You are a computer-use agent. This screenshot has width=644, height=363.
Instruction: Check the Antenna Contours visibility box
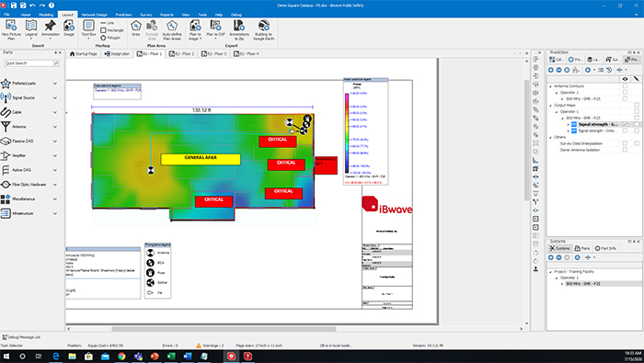(x=625, y=86)
